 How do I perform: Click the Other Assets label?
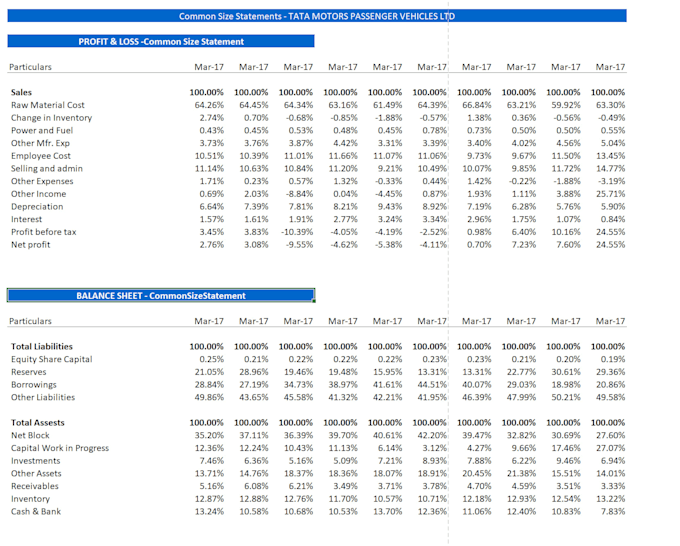click(36, 474)
